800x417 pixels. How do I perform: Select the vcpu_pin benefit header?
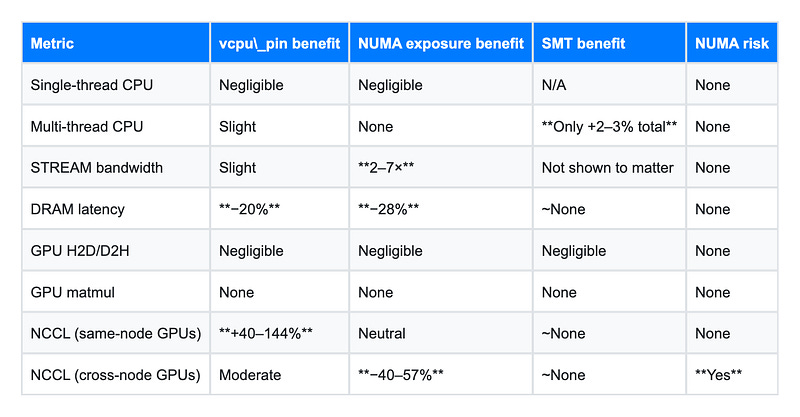point(280,43)
